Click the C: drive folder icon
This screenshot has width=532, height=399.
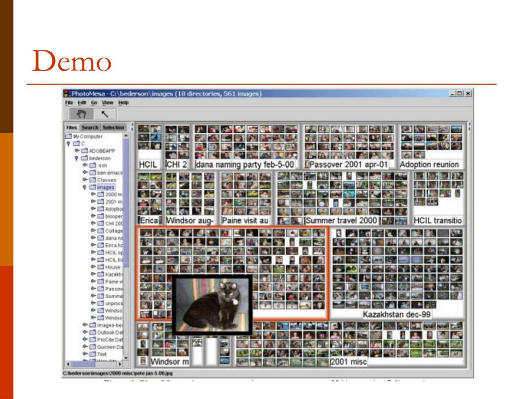click(77, 143)
